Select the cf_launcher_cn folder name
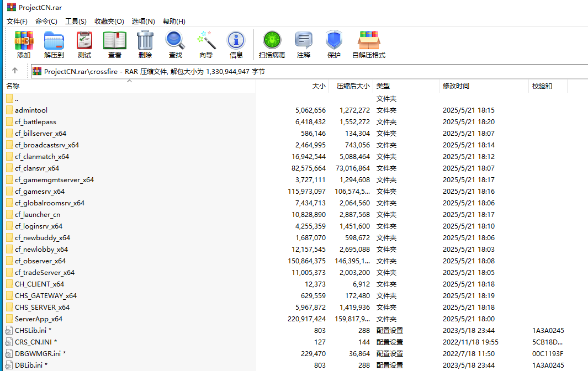This screenshot has height=371, width=588. pyautogui.click(x=38, y=215)
